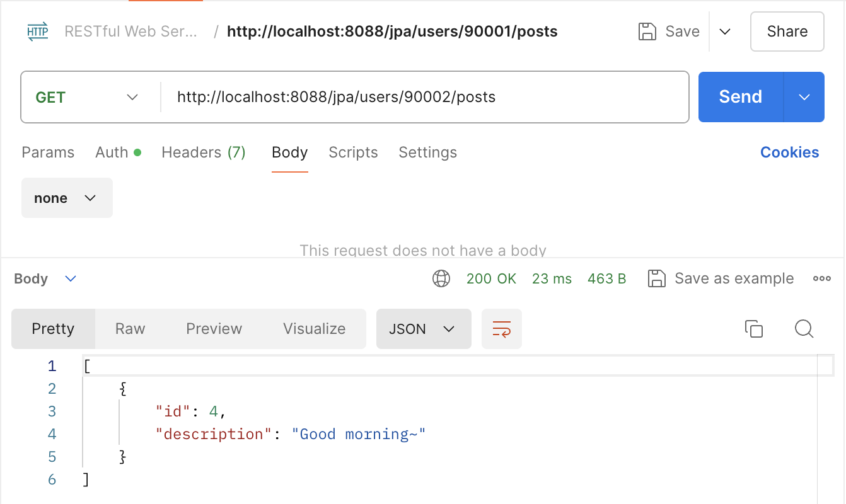Click the "id" key in response

[173, 411]
